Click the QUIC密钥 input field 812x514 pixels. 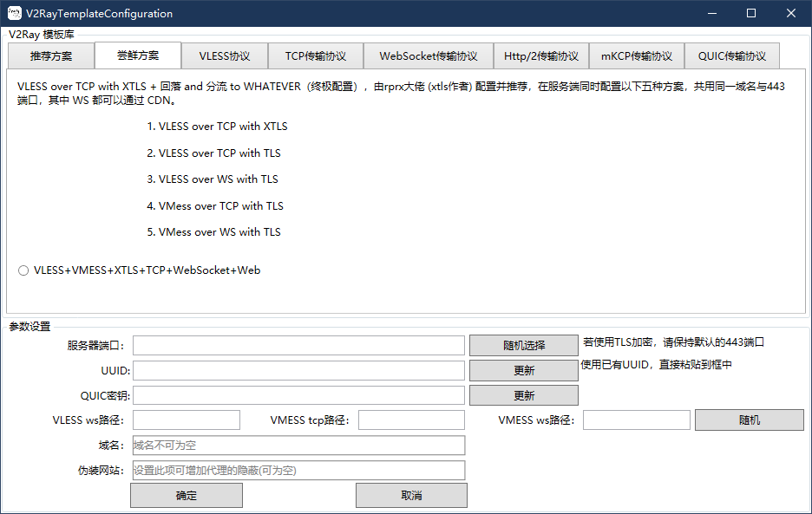point(298,395)
